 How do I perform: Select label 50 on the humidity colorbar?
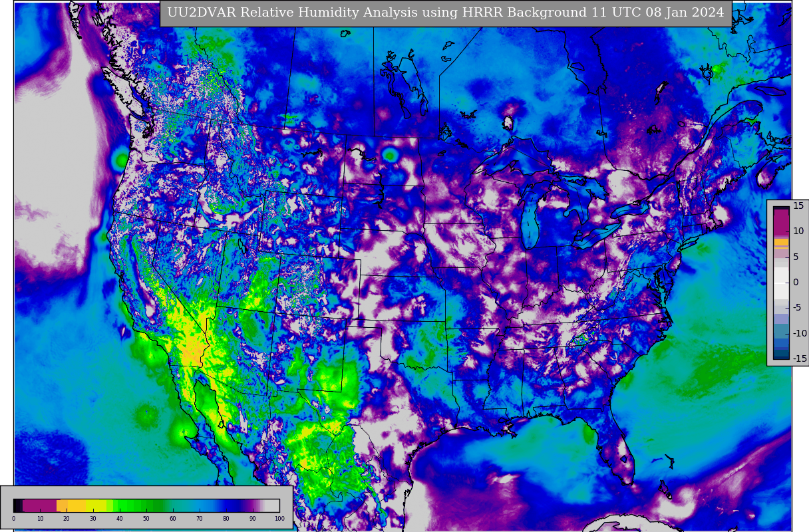[146, 519]
